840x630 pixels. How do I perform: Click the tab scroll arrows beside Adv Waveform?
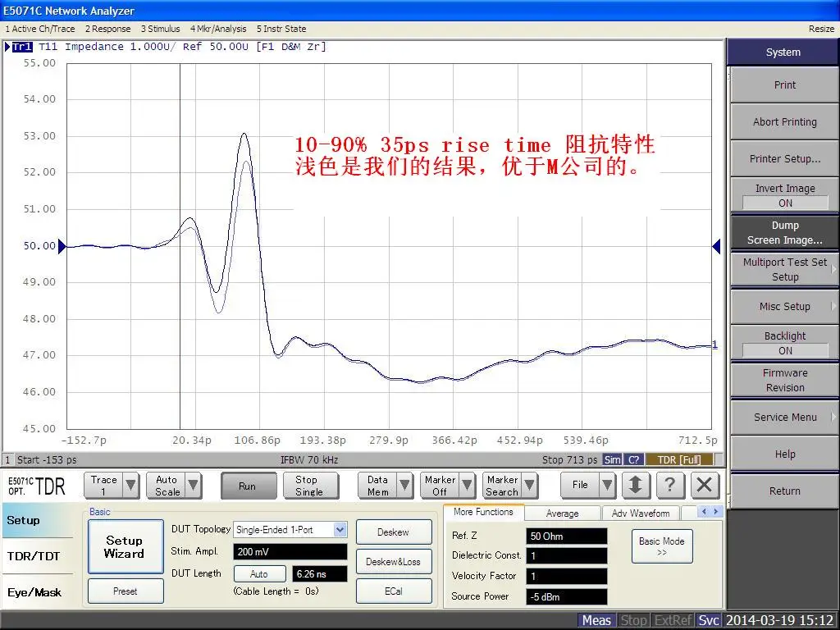(709, 512)
